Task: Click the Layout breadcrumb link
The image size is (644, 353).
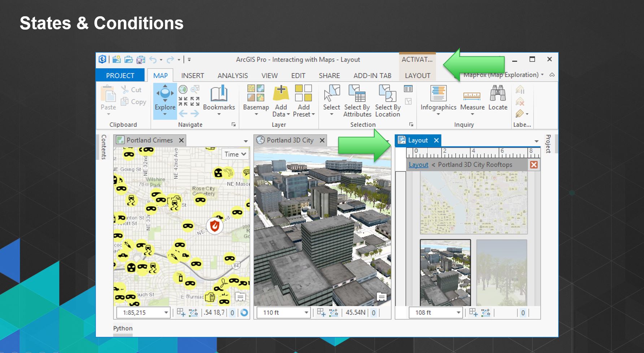Action: (x=418, y=164)
